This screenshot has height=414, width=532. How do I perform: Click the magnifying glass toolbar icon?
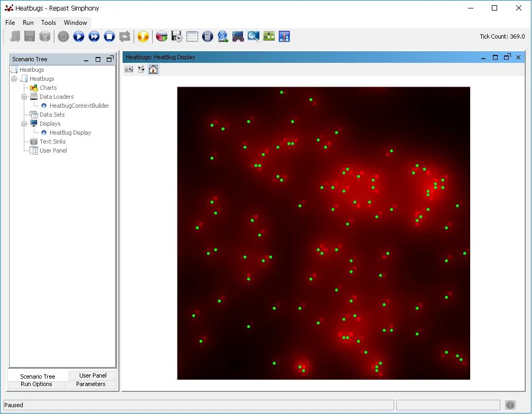coord(254,36)
